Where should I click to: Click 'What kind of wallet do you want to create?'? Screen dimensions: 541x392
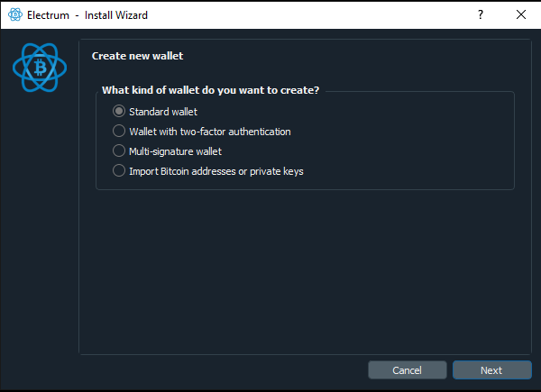click(210, 90)
